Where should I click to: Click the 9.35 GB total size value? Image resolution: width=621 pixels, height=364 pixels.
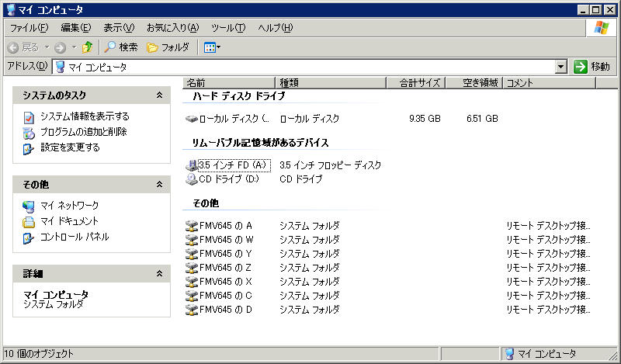[x=425, y=119]
